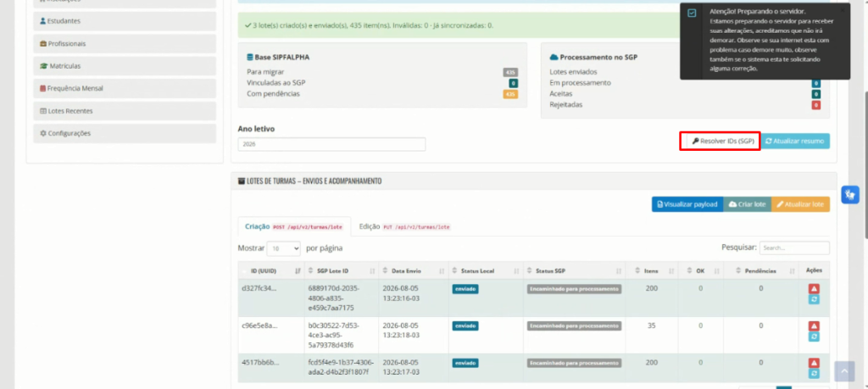The width and height of the screenshot is (868, 389).
Task: Click the date 2026-08-05 13:23:18-03
Action: point(401,331)
